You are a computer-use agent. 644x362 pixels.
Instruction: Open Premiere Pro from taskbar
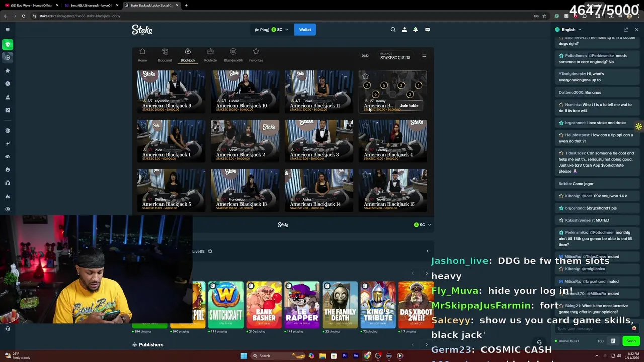click(x=345, y=356)
